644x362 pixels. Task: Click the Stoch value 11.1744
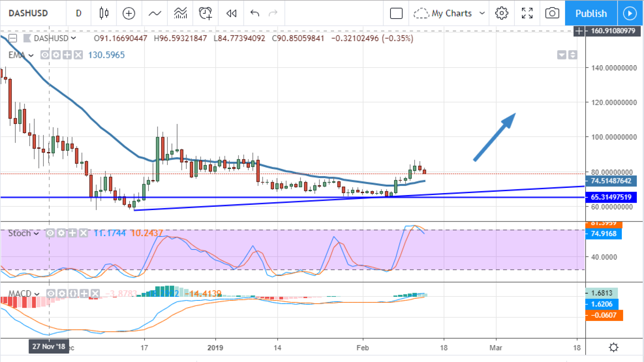coord(110,233)
